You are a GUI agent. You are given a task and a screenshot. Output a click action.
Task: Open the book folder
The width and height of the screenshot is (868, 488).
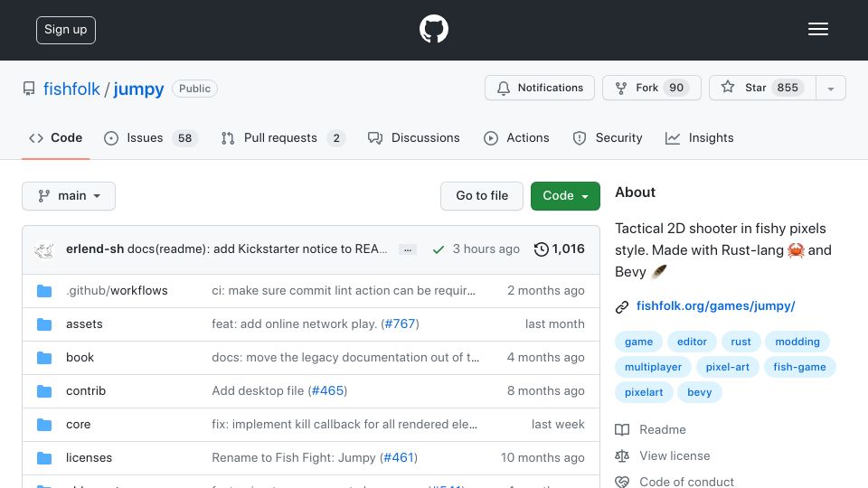[80, 358]
